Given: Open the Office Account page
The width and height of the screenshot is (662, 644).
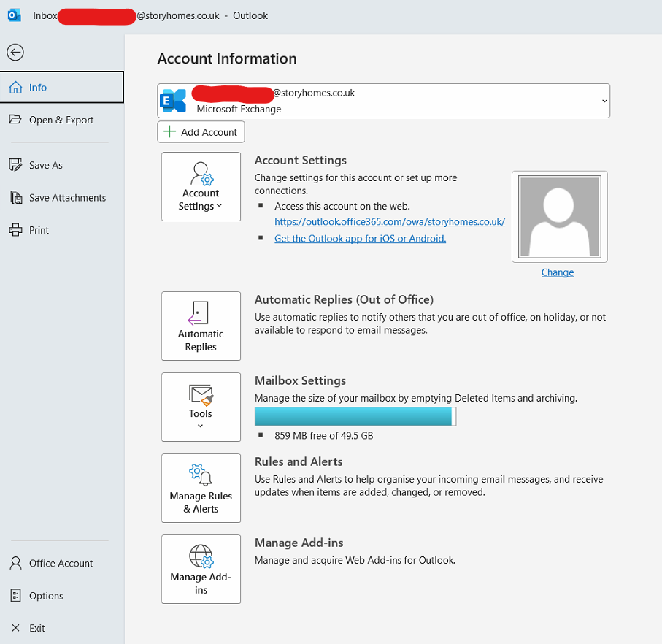Looking at the screenshot, I should [61, 563].
